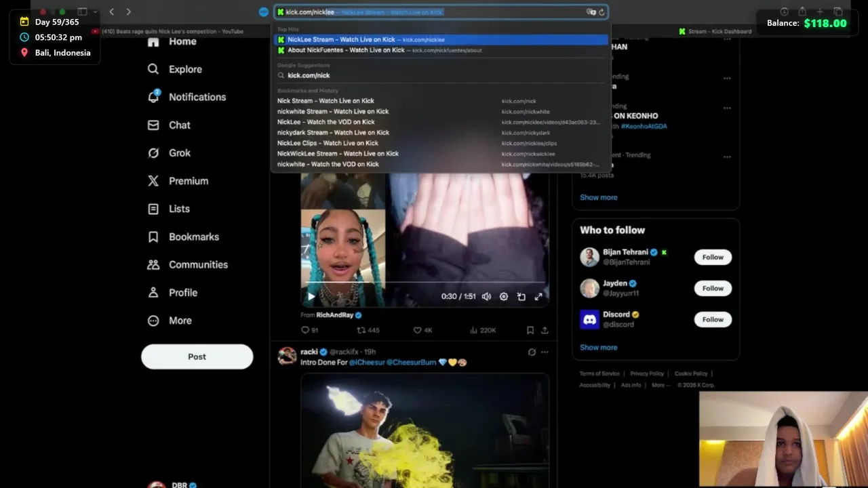This screenshot has height=488, width=868.
Task: Open Grok in the sidebar
Action: coord(170,153)
